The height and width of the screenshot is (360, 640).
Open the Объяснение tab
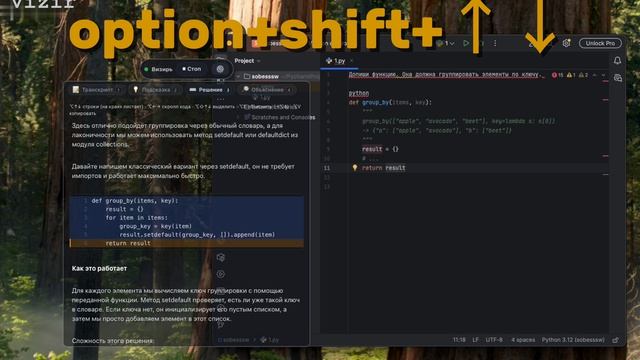pos(267,90)
